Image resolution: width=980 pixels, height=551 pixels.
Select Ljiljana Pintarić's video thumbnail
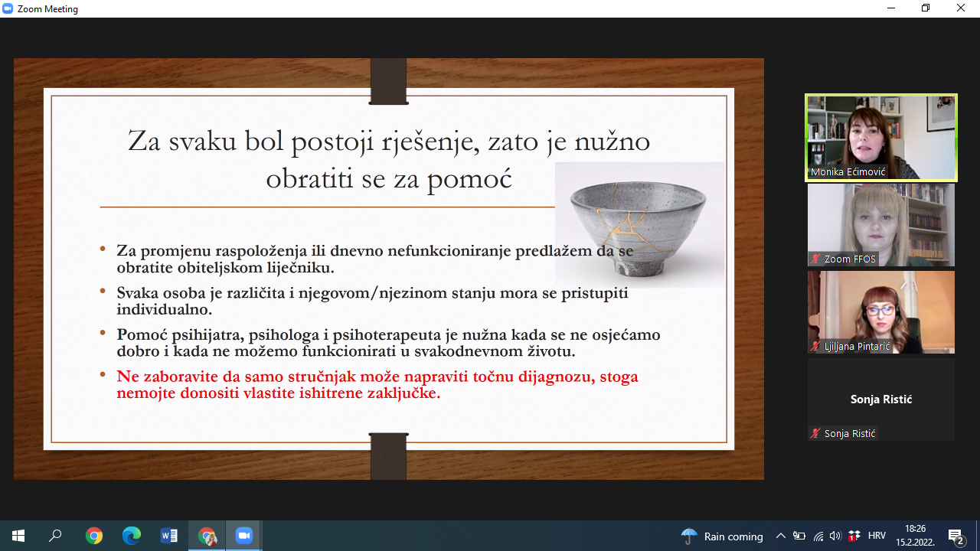point(881,312)
